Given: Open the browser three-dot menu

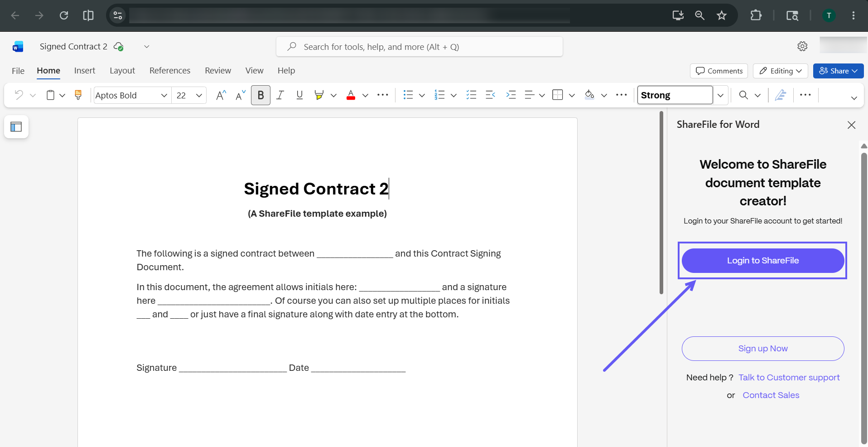Looking at the screenshot, I should click(854, 15).
